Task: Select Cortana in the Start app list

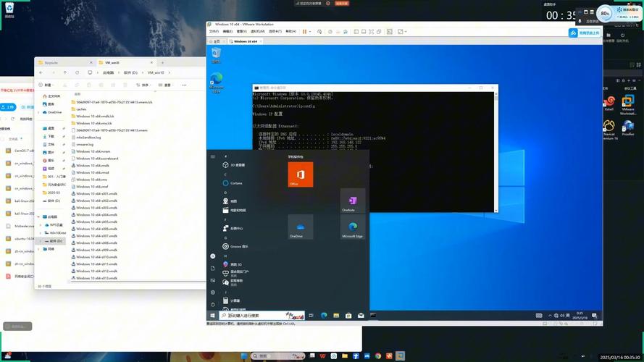Action: (235, 183)
